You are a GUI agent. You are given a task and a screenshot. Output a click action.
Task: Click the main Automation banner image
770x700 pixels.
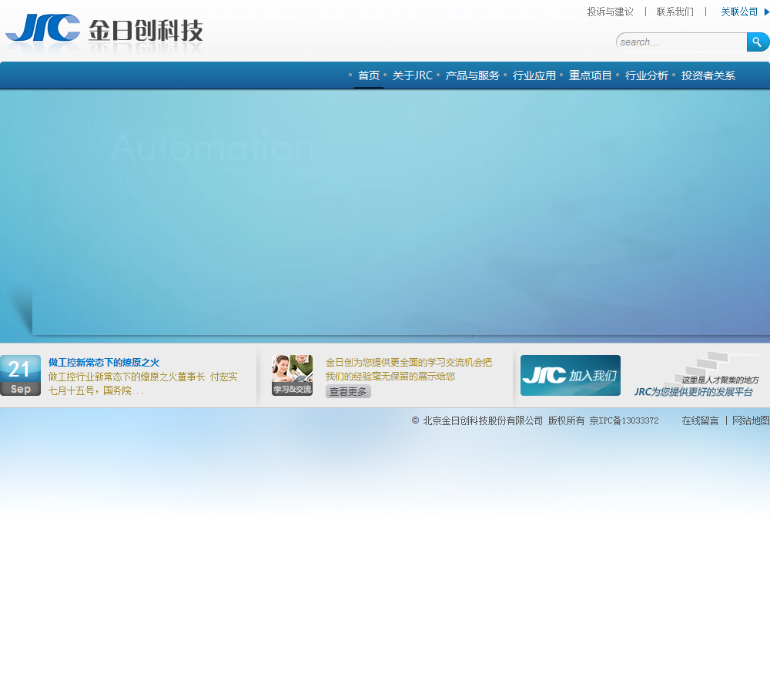coord(400,213)
